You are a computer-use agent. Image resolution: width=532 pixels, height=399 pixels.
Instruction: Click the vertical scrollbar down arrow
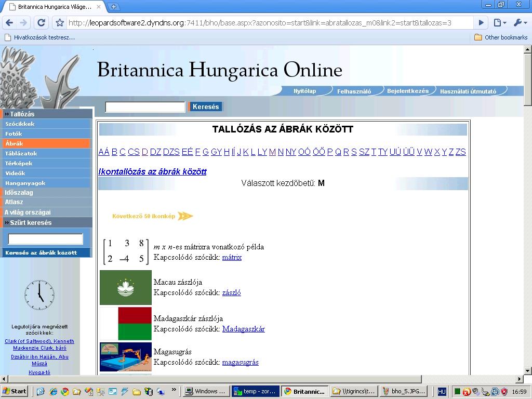528,370
